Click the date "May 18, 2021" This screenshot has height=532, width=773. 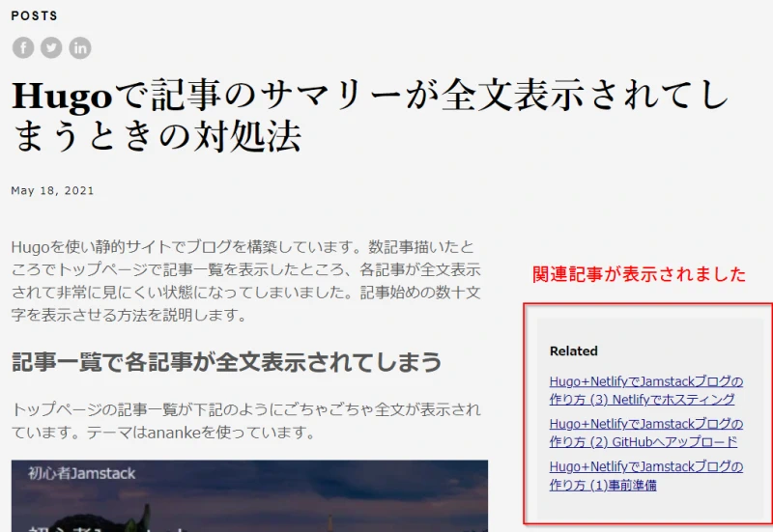click(x=52, y=190)
